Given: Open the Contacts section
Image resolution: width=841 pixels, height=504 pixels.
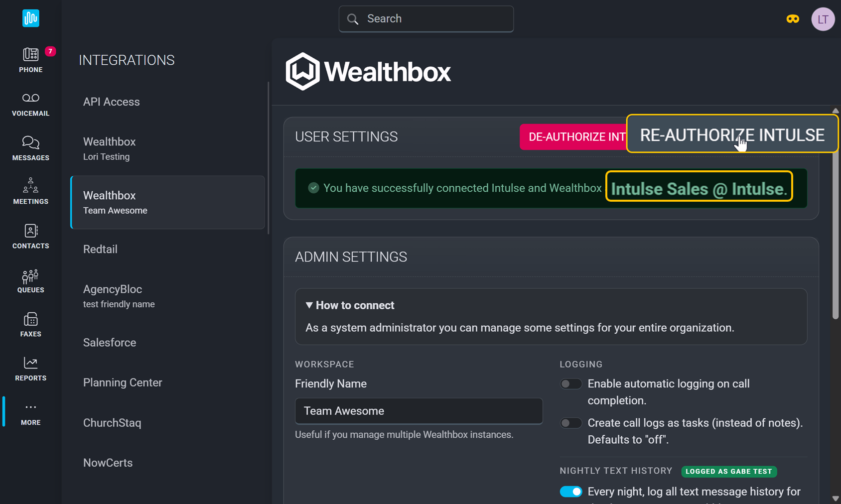Looking at the screenshot, I should pos(30,236).
